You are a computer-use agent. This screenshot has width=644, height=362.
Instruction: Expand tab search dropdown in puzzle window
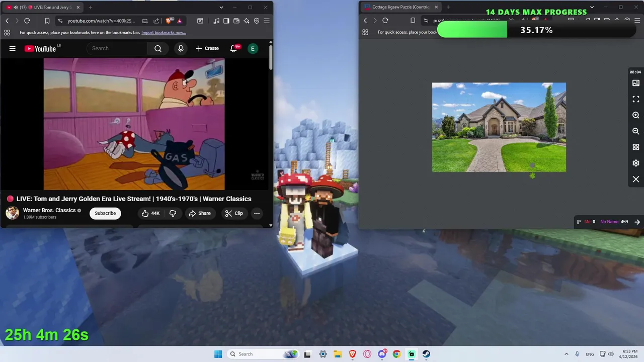tap(592, 7)
